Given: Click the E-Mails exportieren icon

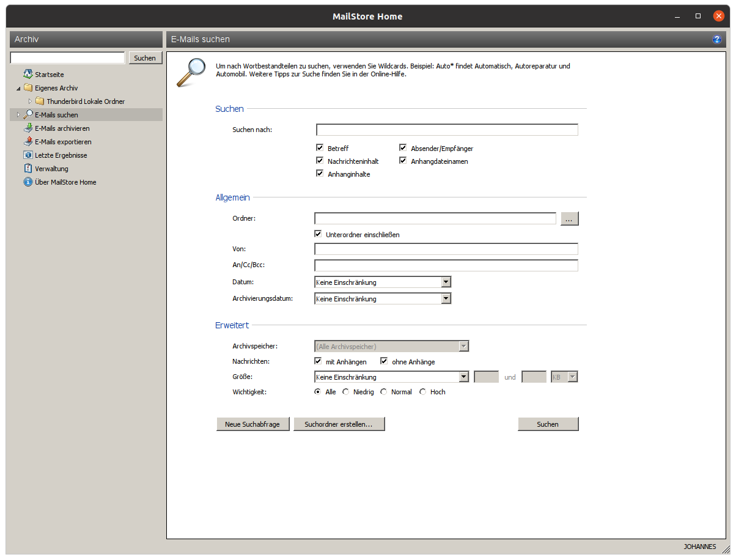Looking at the screenshot, I should tap(28, 142).
